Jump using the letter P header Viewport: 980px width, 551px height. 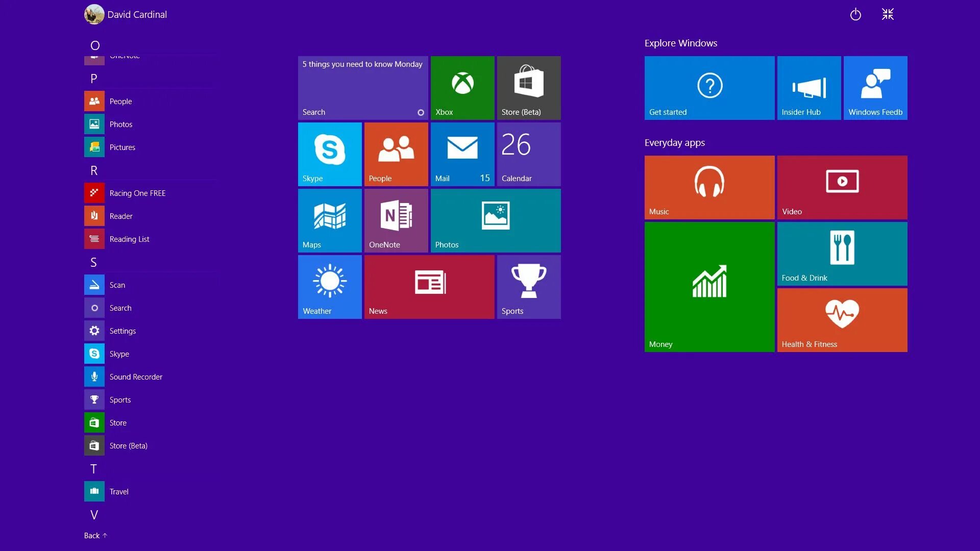click(94, 79)
